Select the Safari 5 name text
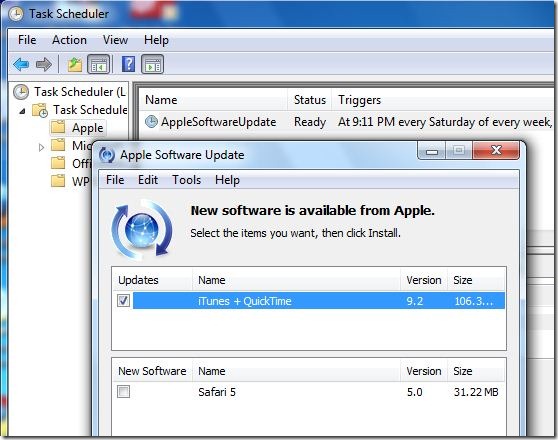The width and height of the screenshot is (558, 440). pyautogui.click(x=217, y=392)
